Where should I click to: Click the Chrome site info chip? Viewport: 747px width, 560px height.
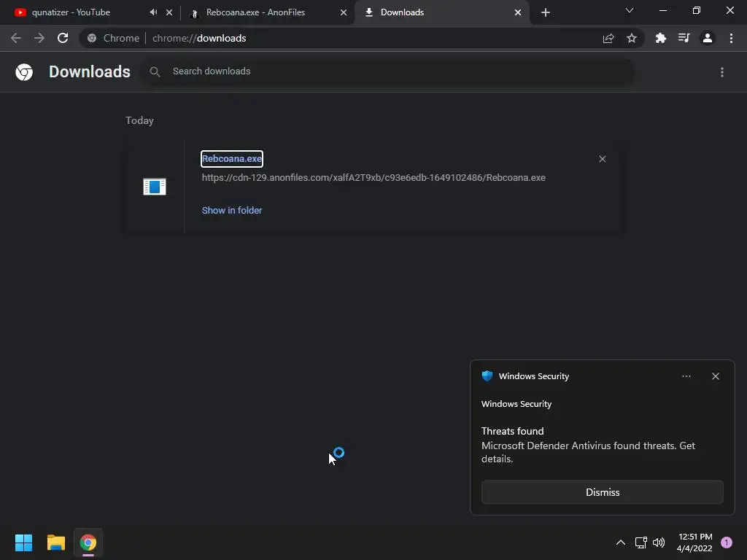pos(114,38)
